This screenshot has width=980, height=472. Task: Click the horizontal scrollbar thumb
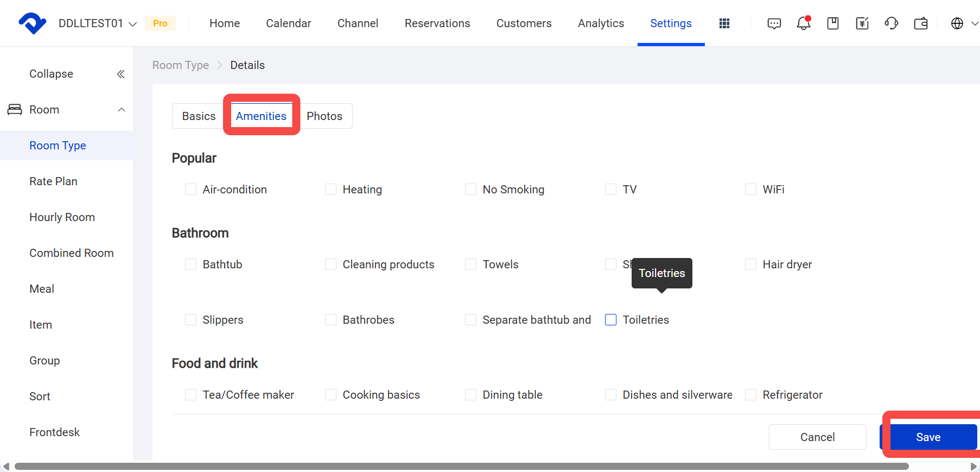(x=461, y=467)
